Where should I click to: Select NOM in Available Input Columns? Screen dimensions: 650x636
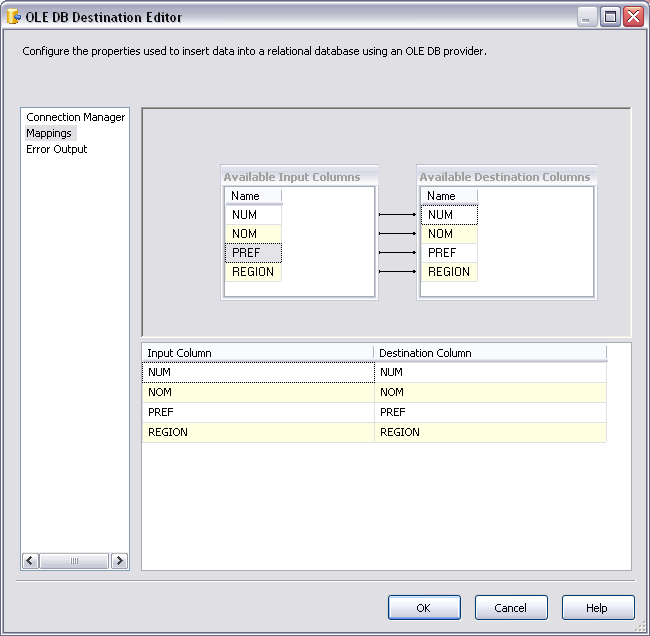click(253, 234)
